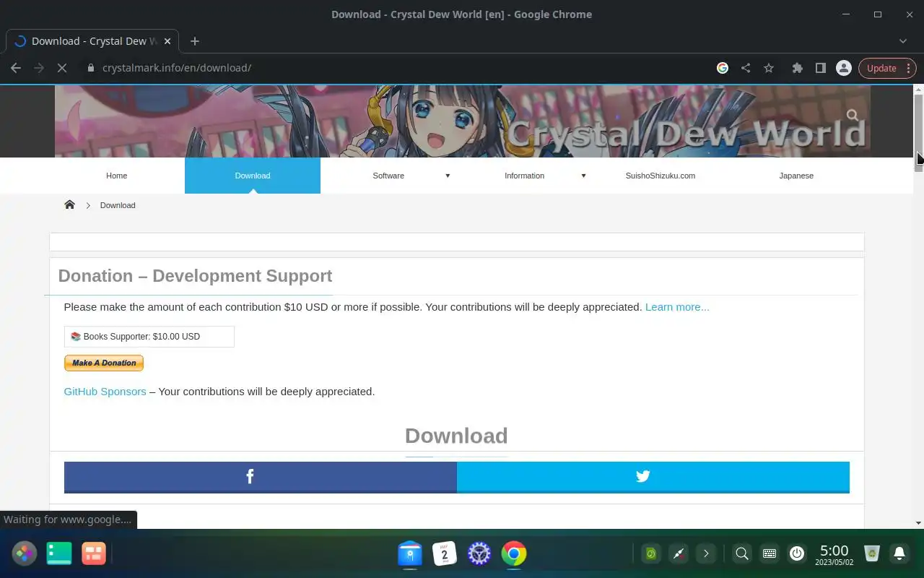Open the taskbar search magnifier

741,553
